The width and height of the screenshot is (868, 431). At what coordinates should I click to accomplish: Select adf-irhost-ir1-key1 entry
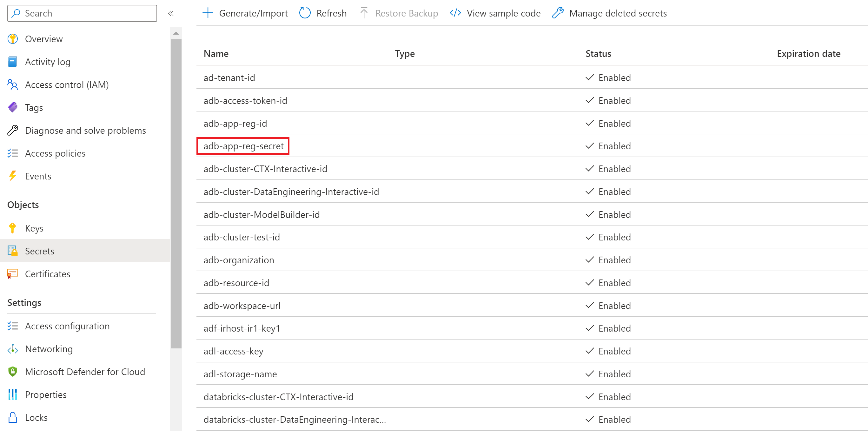point(532,328)
